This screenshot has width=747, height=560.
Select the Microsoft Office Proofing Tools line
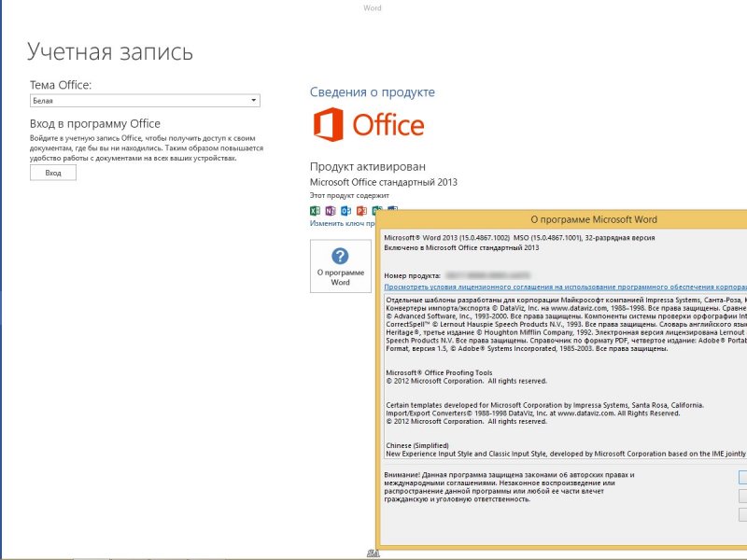click(x=439, y=372)
